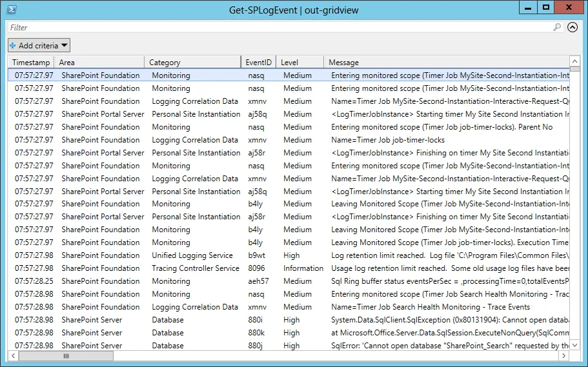The image size is (588, 367).
Task: Select event ID 'b9wt' cell
Action: 256,255
